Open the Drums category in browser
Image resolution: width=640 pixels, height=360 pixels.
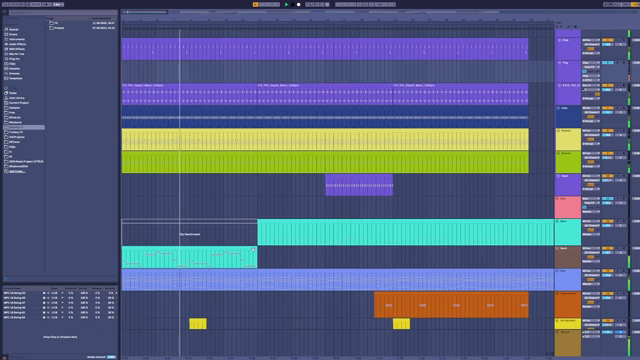point(13,34)
